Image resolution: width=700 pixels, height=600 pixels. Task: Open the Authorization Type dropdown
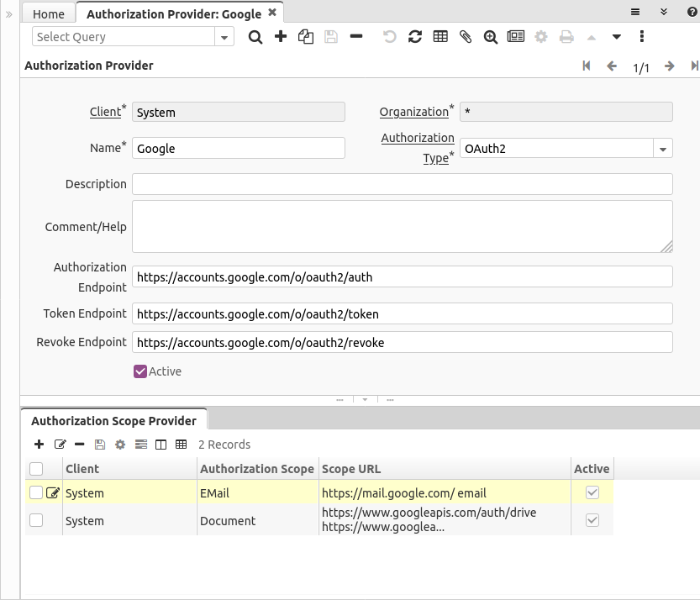[663, 147]
